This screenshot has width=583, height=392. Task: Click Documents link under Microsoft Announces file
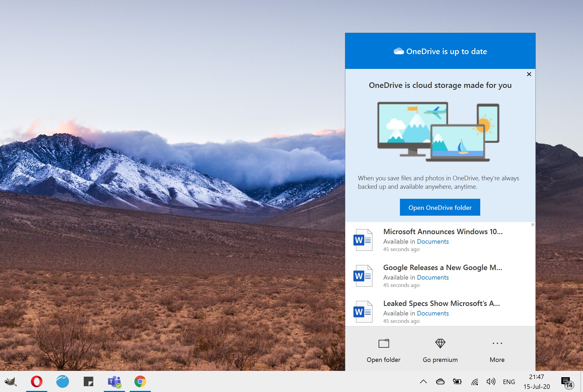tap(433, 242)
